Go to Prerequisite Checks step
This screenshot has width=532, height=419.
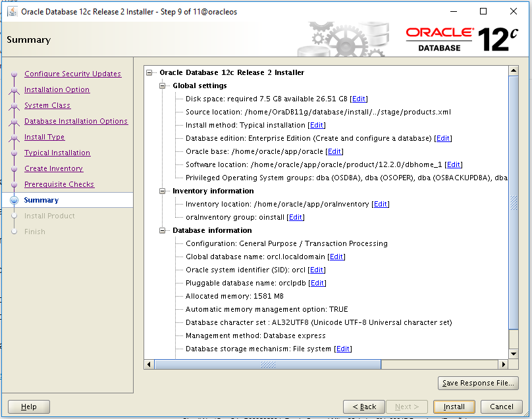click(59, 184)
